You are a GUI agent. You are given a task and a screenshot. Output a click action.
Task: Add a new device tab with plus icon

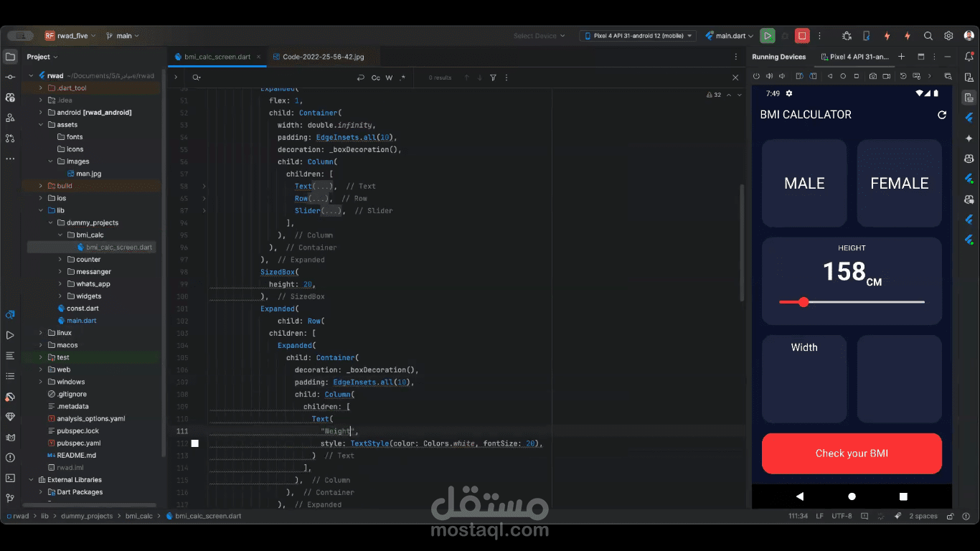[902, 57]
